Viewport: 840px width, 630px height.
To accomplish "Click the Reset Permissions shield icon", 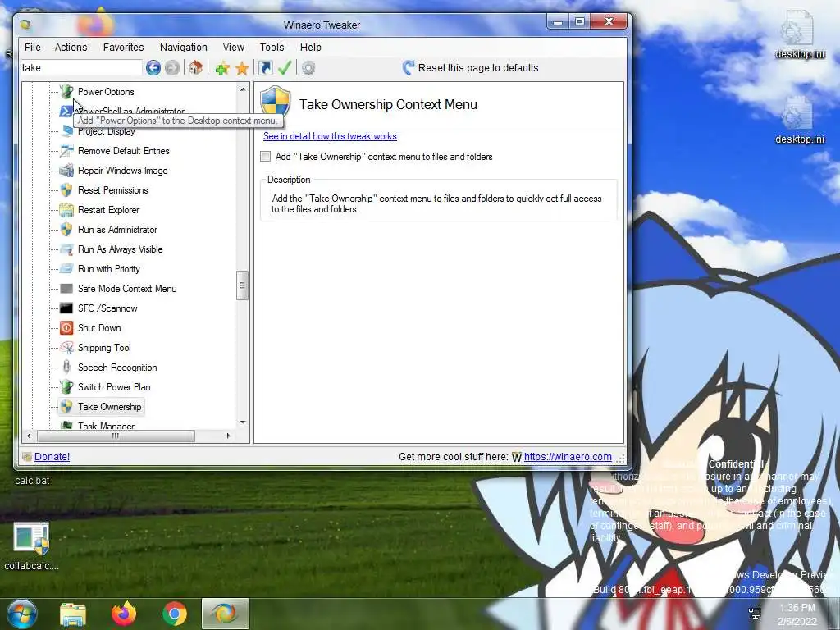I will coord(66,190).
